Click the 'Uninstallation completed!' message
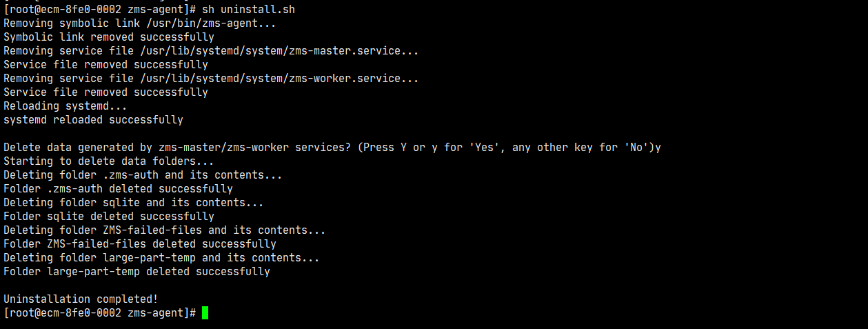 pos(81,299)
